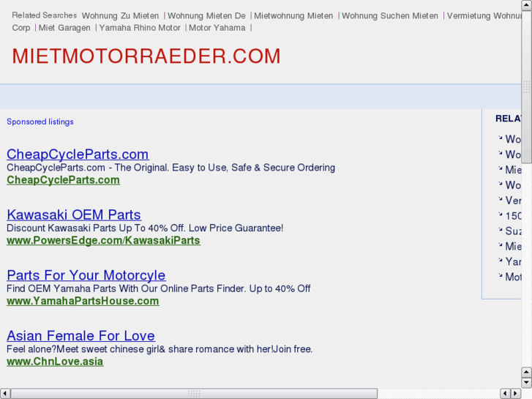Click the arrow bullet beside sidebar item 'Yar'
This screenshot has height=399, width=532.
pyautogui.click(x=500, y=260)
